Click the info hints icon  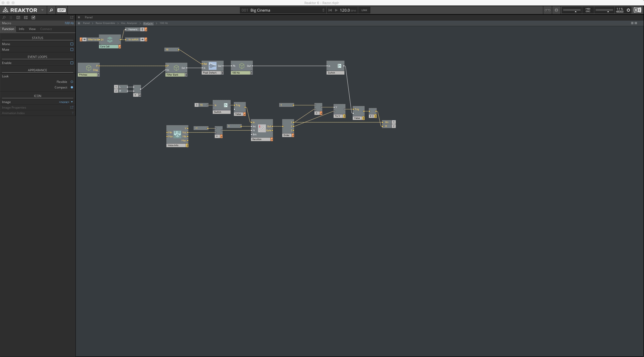pyautogui.click(x=556, y=10)
